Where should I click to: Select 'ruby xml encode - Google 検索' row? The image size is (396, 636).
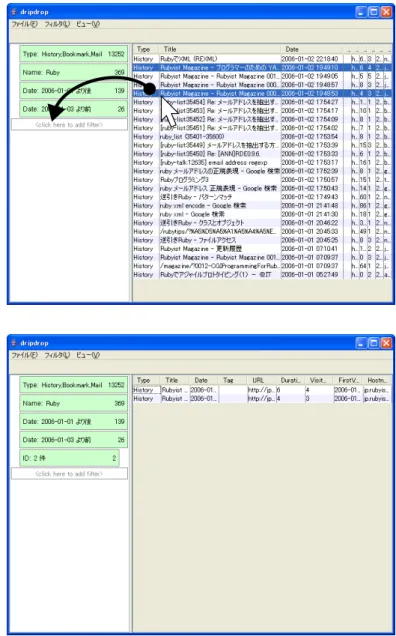click(x=263, y=206)
